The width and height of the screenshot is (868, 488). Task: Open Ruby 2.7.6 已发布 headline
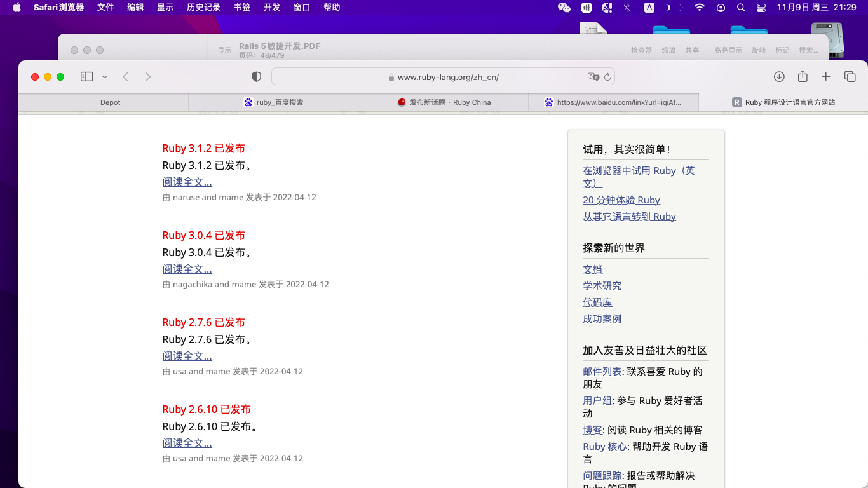[x=203, y=322]
